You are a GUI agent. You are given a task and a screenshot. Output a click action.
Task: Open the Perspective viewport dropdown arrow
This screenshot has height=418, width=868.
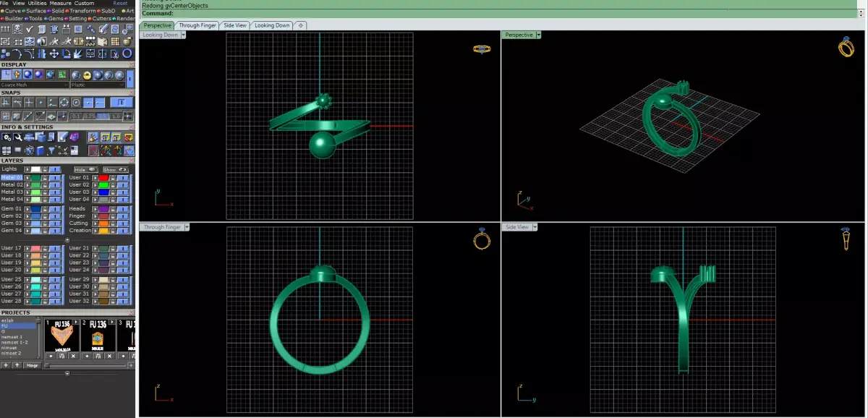(x=538, y=35)
